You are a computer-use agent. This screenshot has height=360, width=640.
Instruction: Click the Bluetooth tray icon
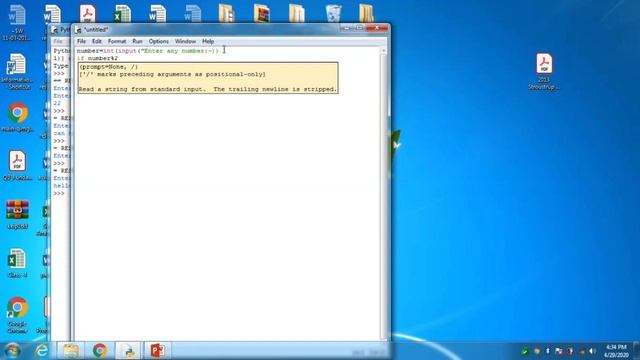pyautogui.click(x=548, y=351)
